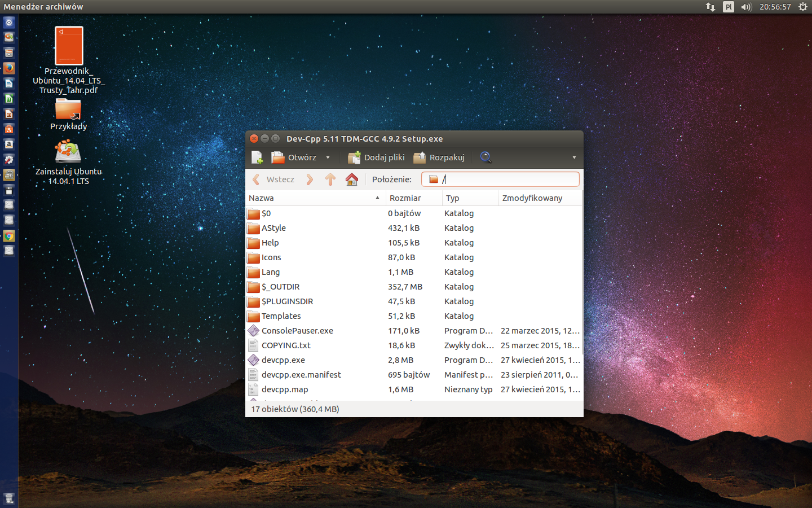Screen dimensions: 812x508
Task: Open the toolbar overflow arrow on the right
Action: click(574, 157)
